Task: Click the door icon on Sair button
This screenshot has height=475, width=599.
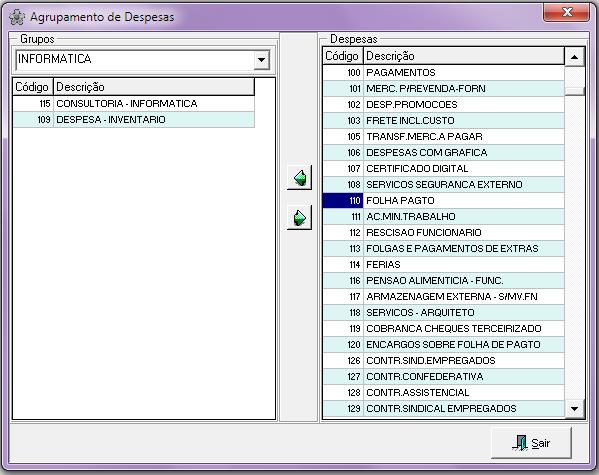Action: [x=520, y=443]
